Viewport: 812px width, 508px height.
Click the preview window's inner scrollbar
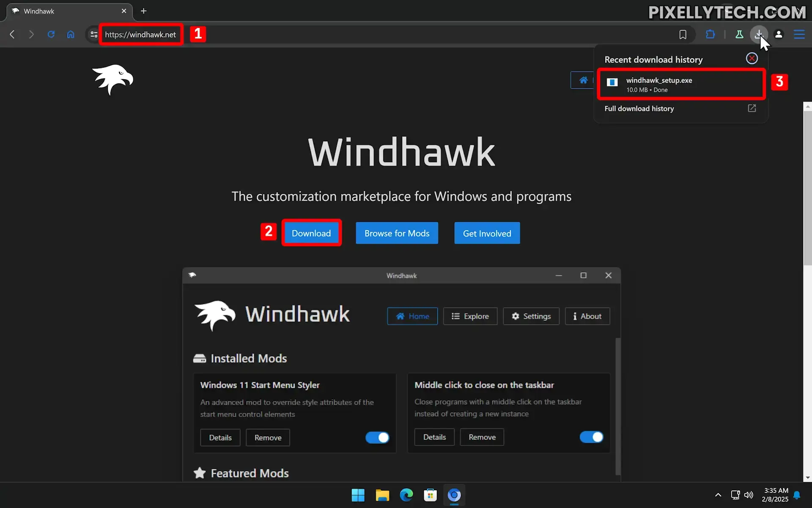(618, 406)
